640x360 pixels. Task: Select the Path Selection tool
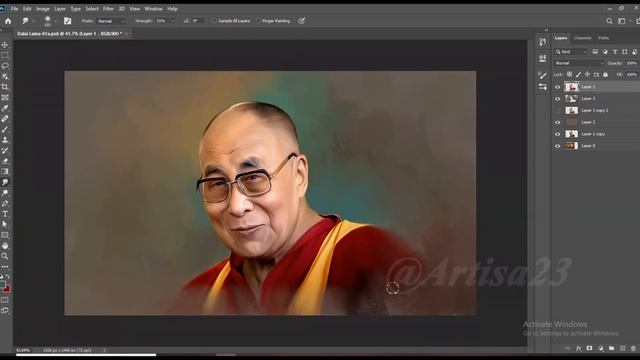[5, 224]
